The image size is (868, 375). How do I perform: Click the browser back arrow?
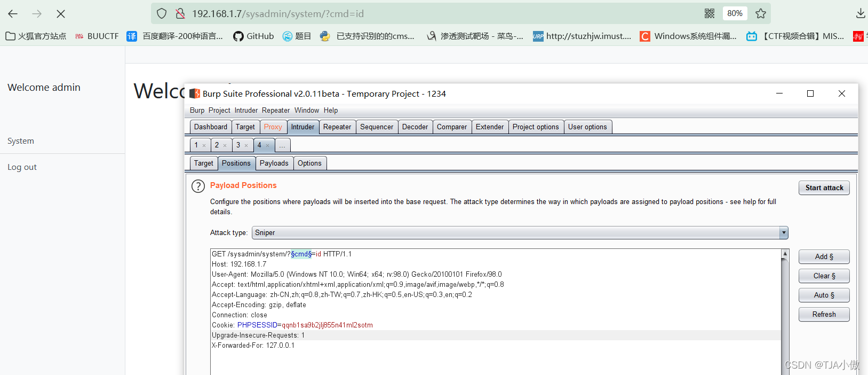(13, 14)
